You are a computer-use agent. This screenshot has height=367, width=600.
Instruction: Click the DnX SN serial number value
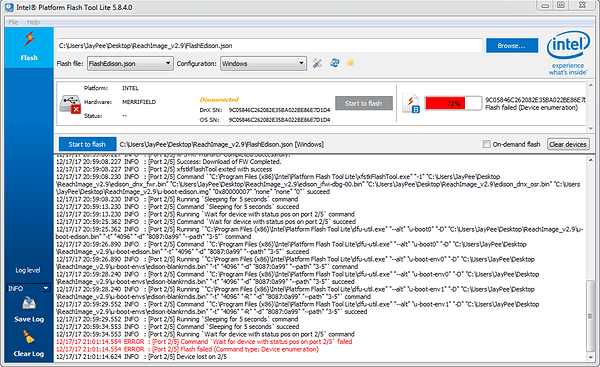pos(279,110)
